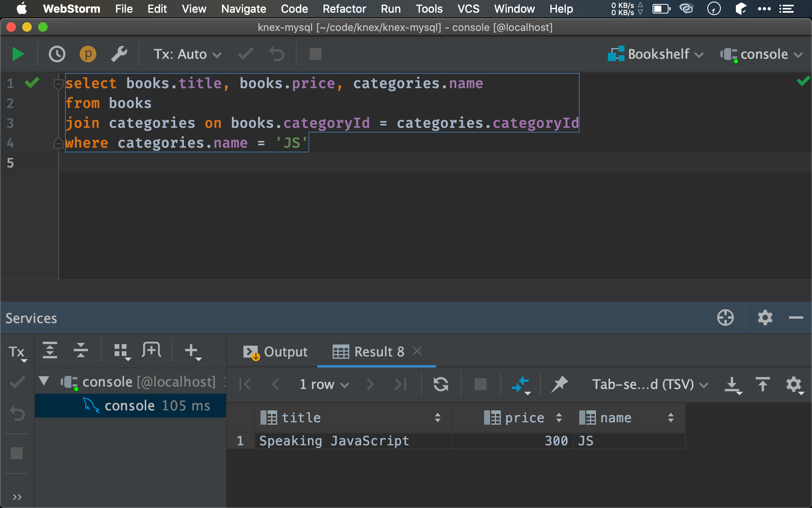Click the upload arrow icon in results toolbar
This screenshot has height=508, width=812.
[x=762, y=384]
